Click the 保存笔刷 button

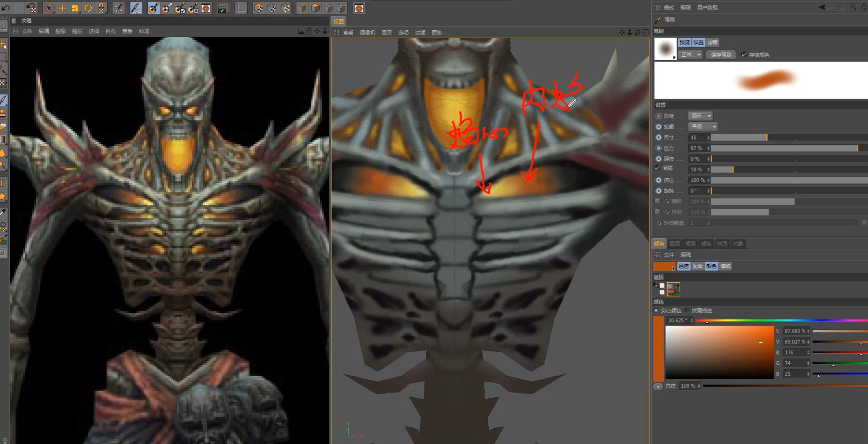click(721, 55)
